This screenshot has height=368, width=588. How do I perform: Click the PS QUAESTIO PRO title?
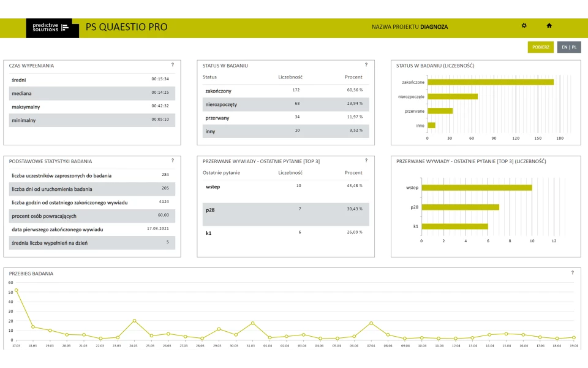126,27
